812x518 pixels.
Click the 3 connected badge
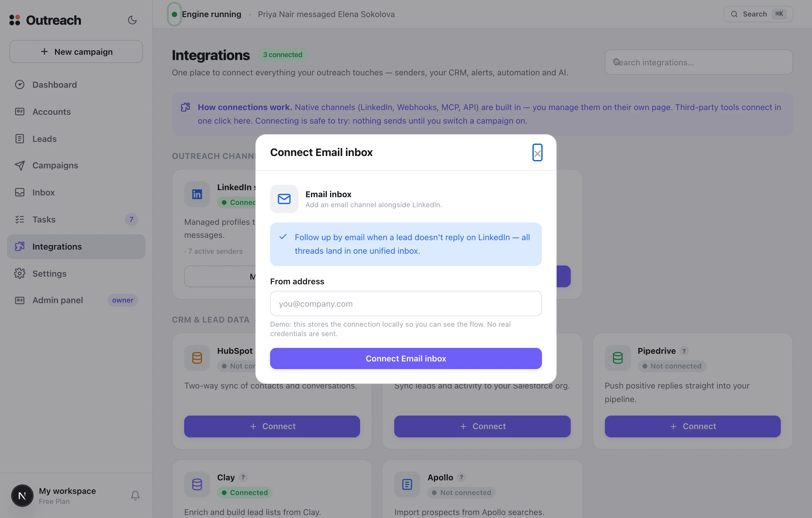point(282,55)
